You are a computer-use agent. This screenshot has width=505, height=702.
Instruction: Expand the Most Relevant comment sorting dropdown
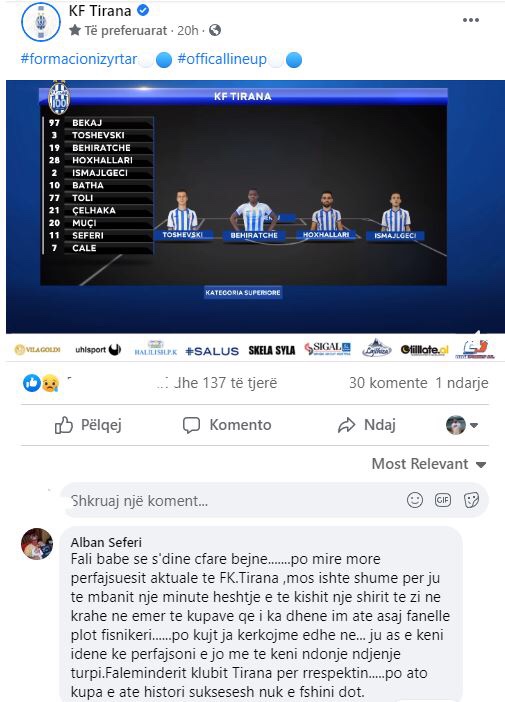(429, 464)
